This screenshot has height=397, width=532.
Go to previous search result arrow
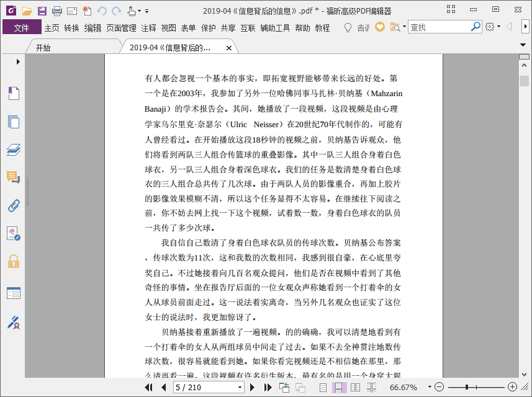[x=509, y=27]
